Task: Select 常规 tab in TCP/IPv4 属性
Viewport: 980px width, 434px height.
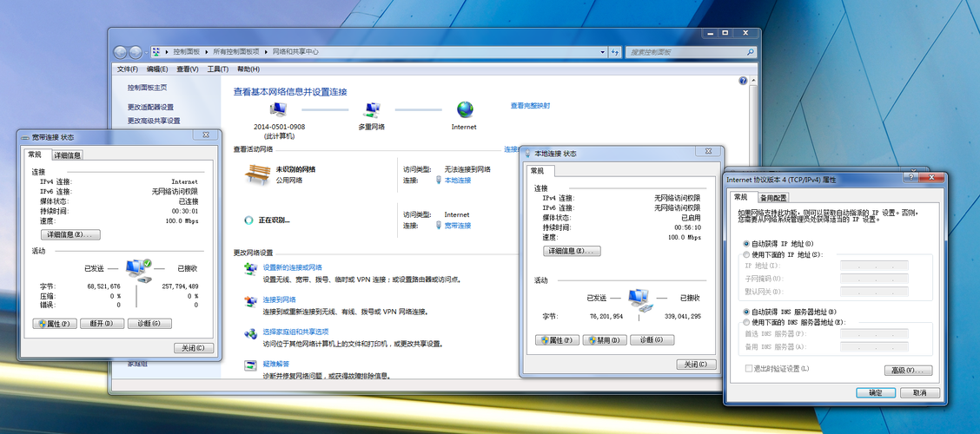Action: (x=740, y=197)
